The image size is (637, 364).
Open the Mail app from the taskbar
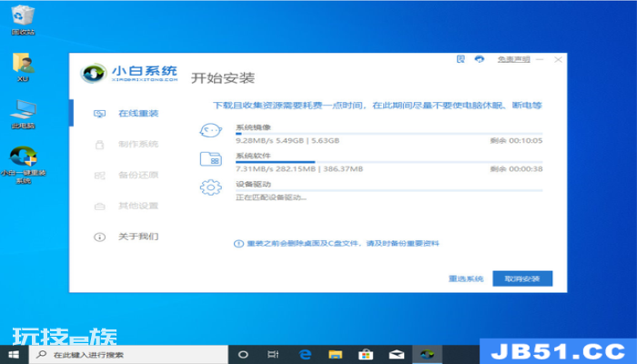pos(397,355)
